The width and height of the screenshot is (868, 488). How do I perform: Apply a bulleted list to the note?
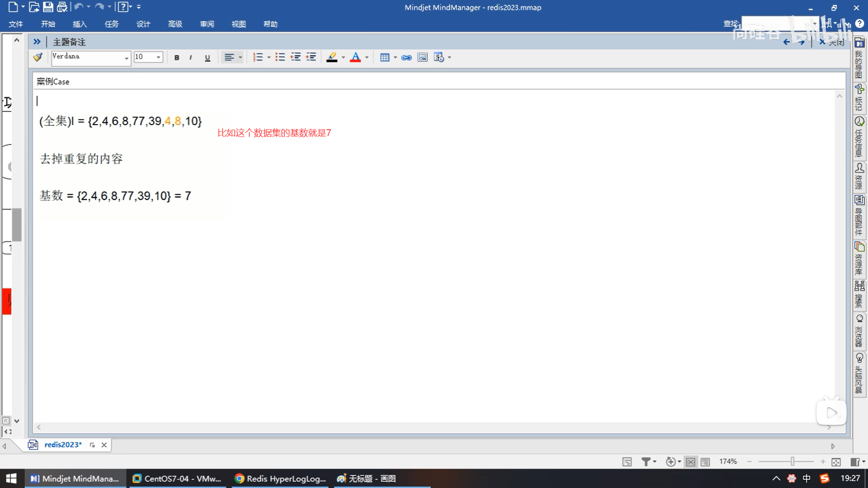[x=280, y=57]
